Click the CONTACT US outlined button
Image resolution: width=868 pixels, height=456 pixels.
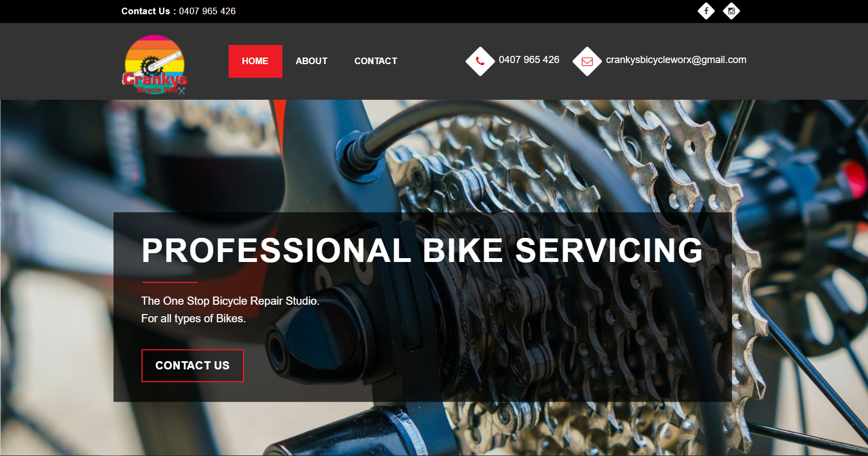point(192,366)
